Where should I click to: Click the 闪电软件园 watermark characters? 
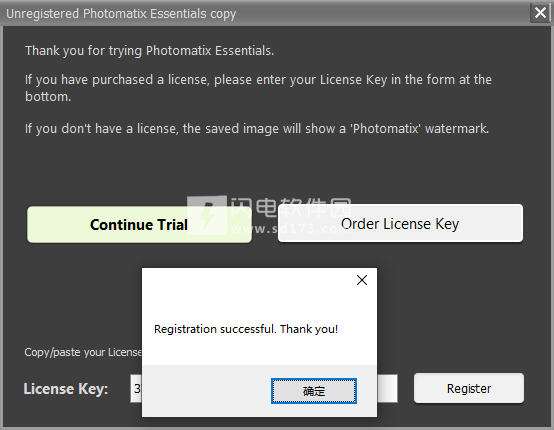click(x=290, y=207)
